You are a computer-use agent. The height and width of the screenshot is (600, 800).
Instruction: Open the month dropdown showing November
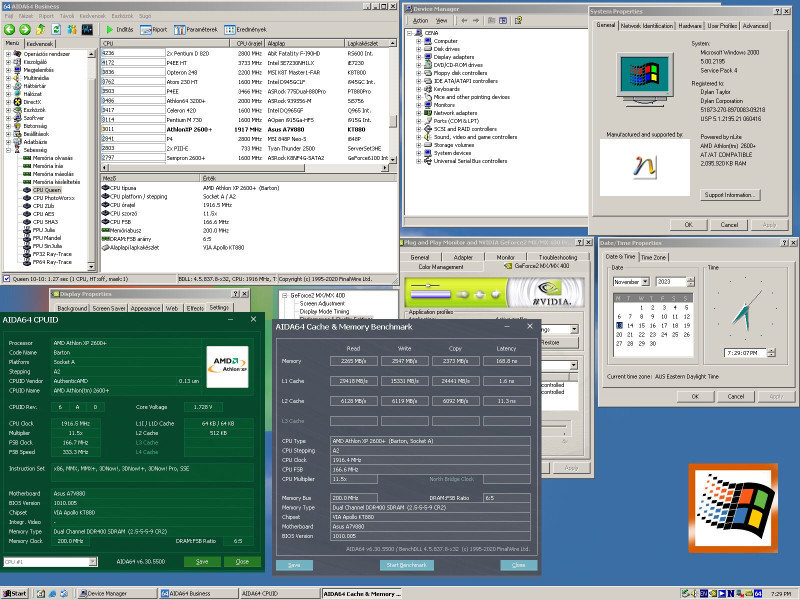[645, 282]
